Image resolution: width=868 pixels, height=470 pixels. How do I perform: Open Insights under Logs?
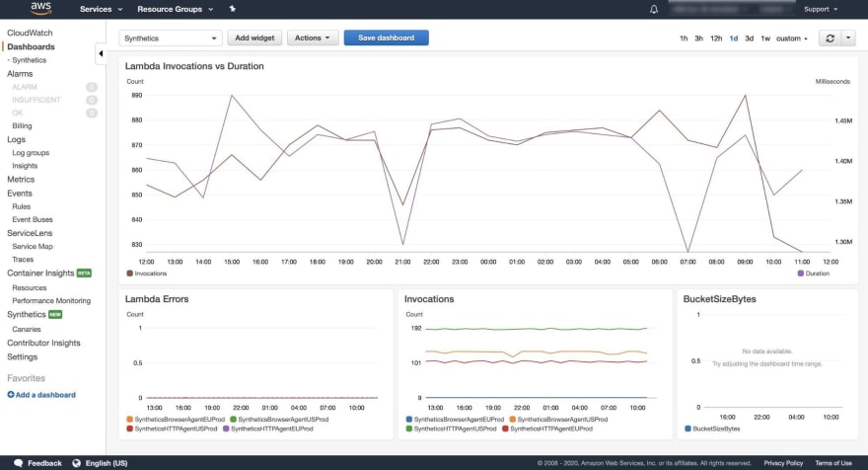click(x=25, y=166)
